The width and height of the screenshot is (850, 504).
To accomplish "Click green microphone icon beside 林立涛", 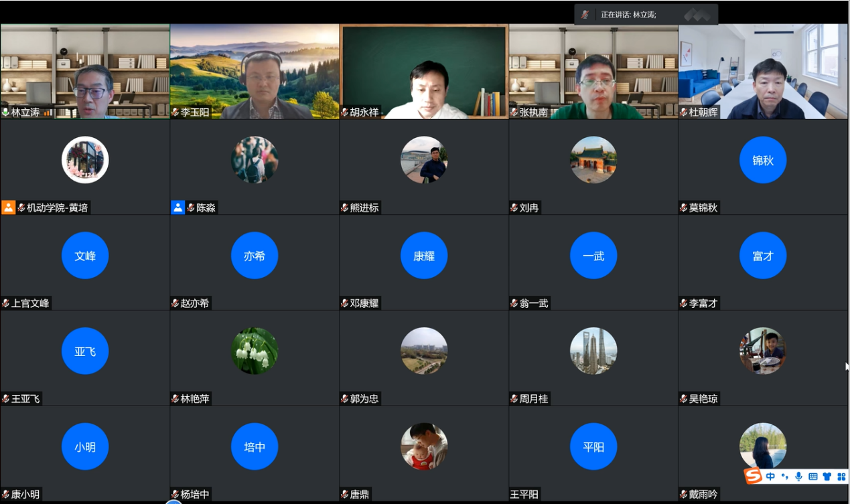I will coord(5,112).
